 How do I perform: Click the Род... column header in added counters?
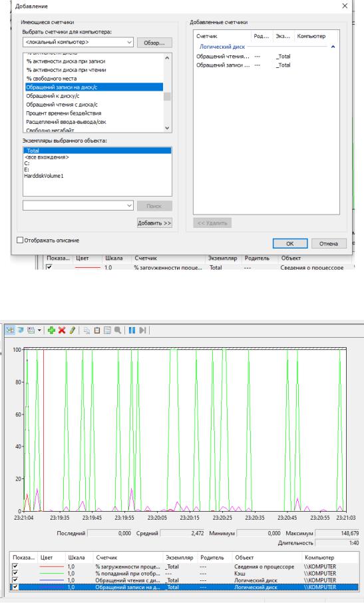(262, 36)
